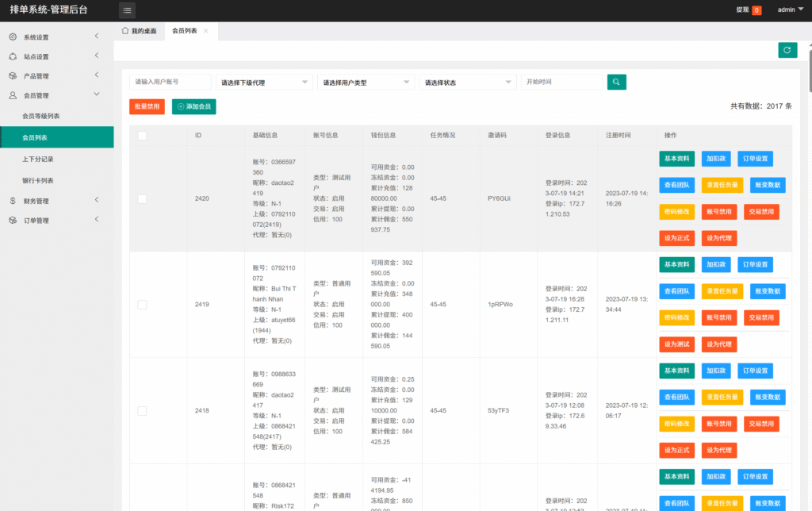Toggle the select-all header checkbox
Screen dimensions: 812x511
[142, 136]
